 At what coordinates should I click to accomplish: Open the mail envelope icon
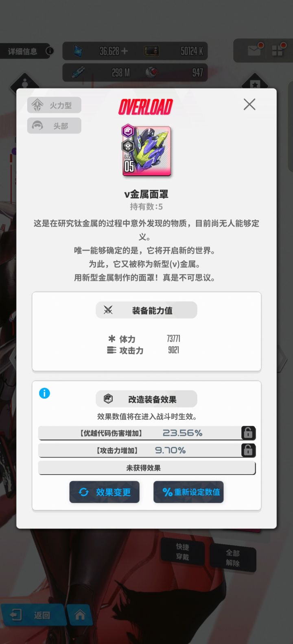[x=255, y=50]
